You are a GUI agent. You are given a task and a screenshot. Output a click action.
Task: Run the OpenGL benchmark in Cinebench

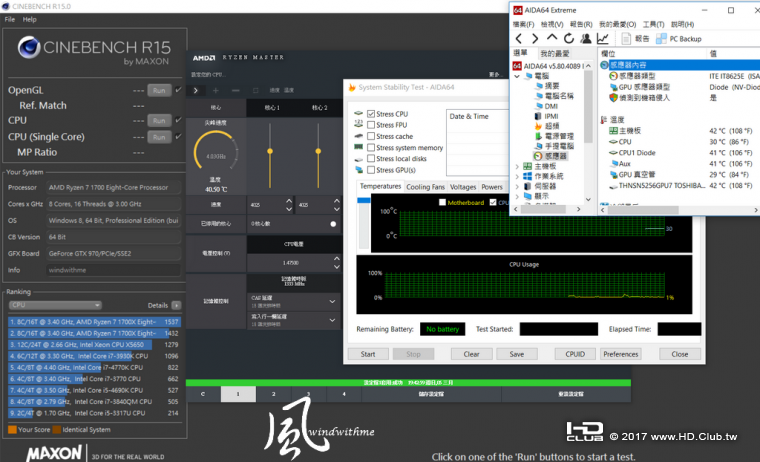click(158, 90)
